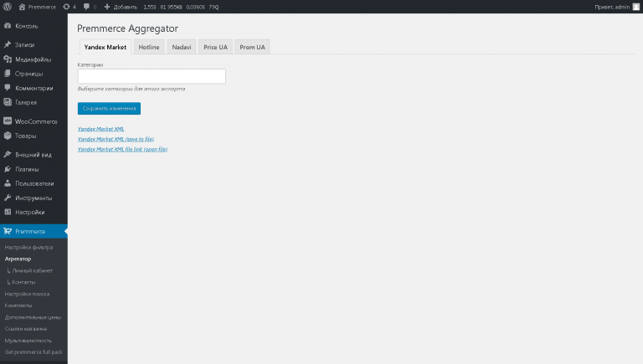
Task: Click the WordPress logo icon
Action: (7, 7)
